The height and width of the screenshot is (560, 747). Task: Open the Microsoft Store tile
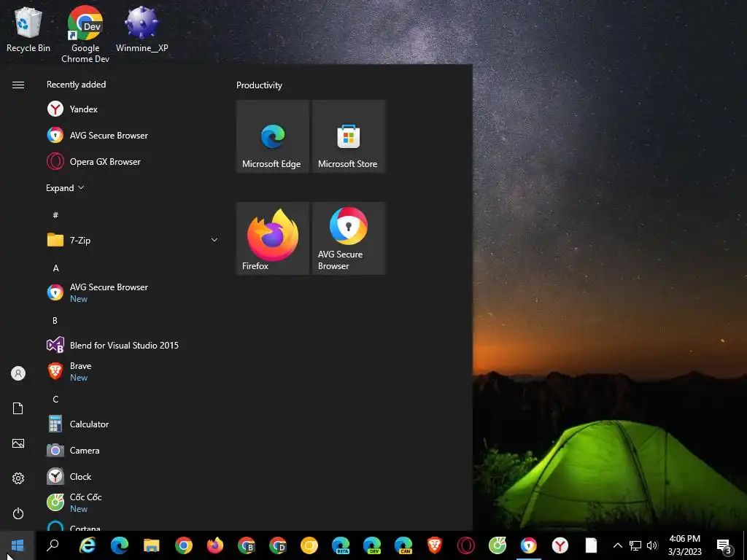coord(348,136)
